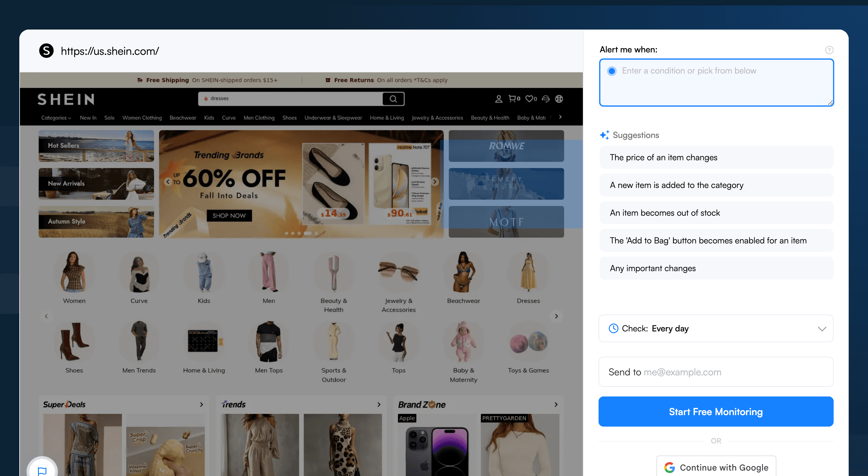The image size is (868, 476).
Task: Open the user account icon
Action: [x=499, y=99]
